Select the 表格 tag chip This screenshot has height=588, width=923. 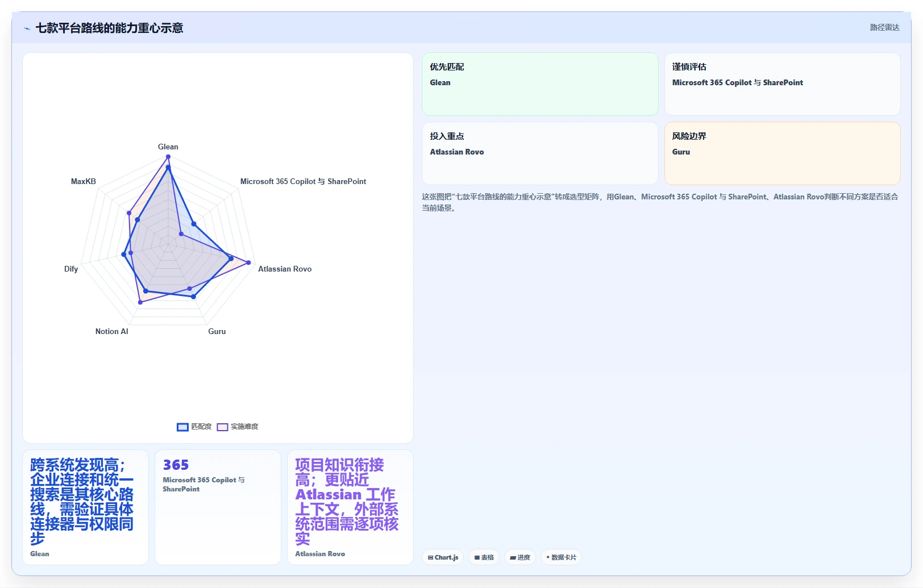484,557
